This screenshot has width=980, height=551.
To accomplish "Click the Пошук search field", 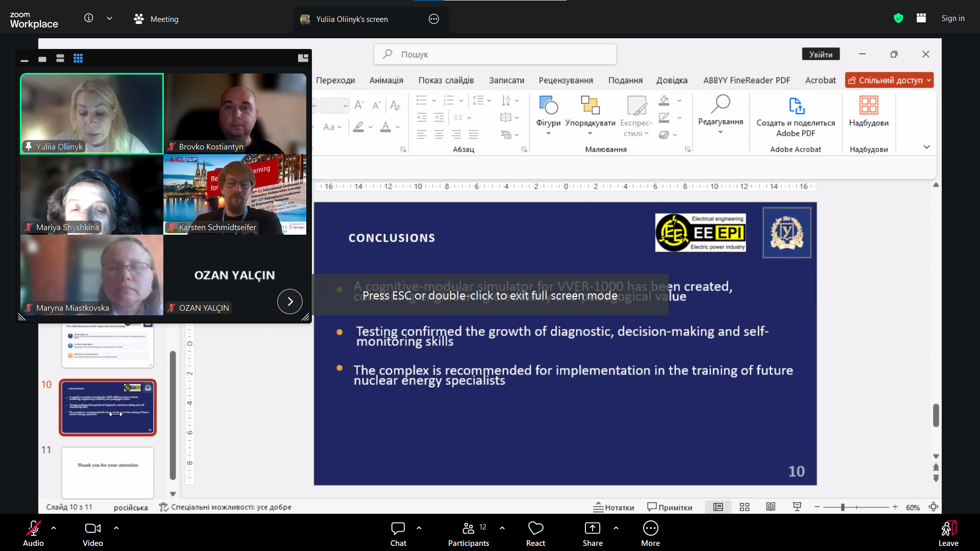I will [x=495, y=54].
